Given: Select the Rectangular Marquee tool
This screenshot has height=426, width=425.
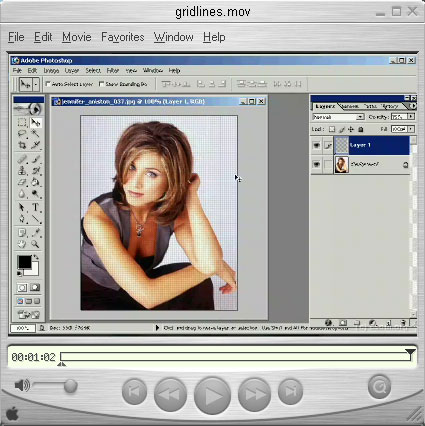Looking at the screenshot, I should click(x=22, y=123).
